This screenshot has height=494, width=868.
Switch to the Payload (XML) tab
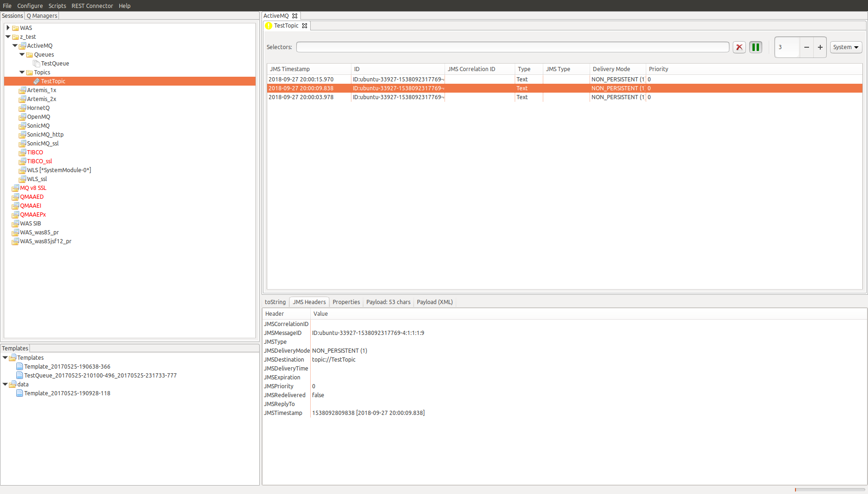434,302
